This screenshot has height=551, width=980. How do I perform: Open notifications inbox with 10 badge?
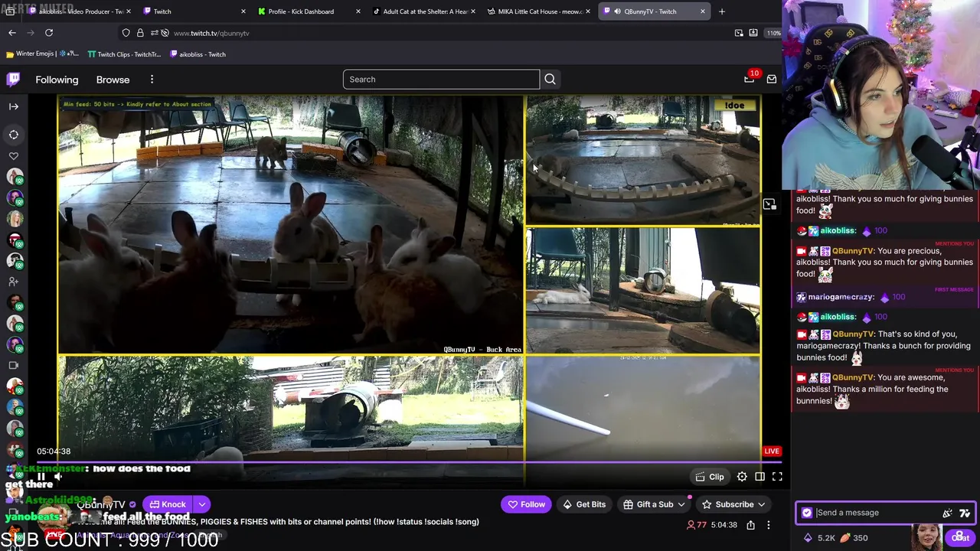coord(750,79)
